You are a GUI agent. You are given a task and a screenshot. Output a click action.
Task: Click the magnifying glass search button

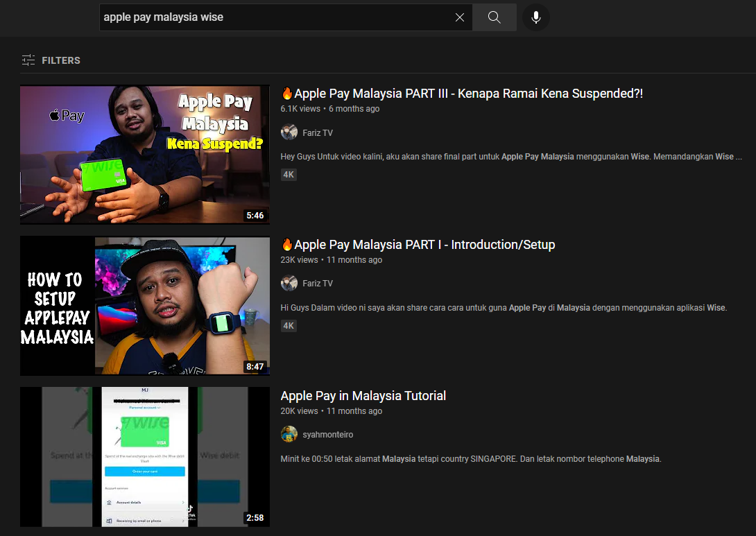coord(495,17)
